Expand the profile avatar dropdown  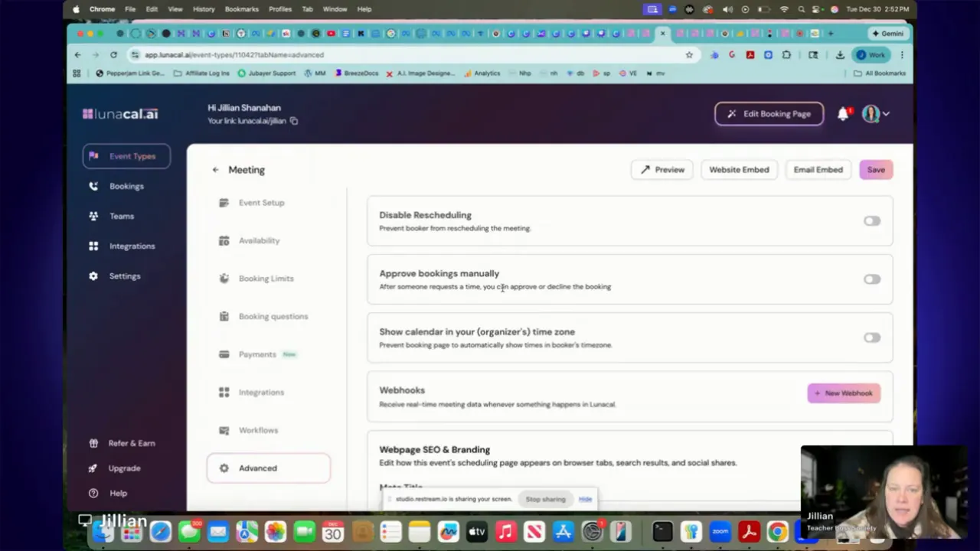click(876, 113)
